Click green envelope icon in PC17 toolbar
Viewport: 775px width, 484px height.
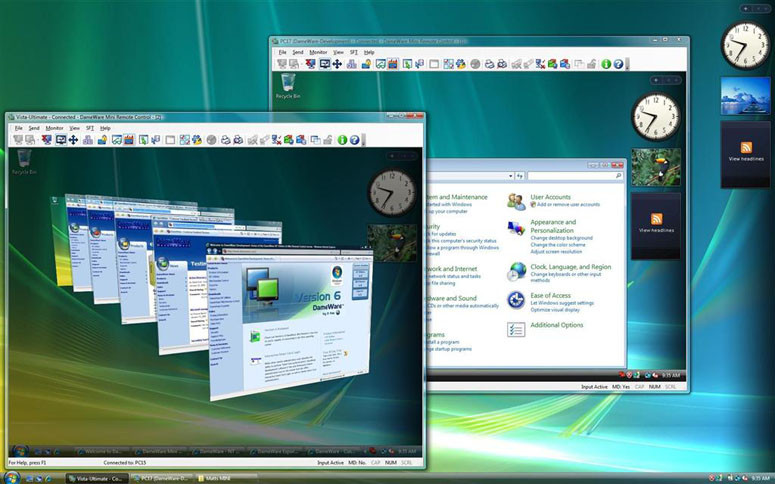pyautogui.click(x=553, y=64)
